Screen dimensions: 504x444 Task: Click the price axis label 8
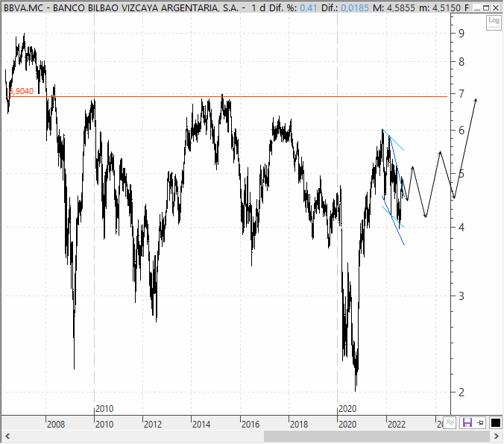click(x=462, y=62)
